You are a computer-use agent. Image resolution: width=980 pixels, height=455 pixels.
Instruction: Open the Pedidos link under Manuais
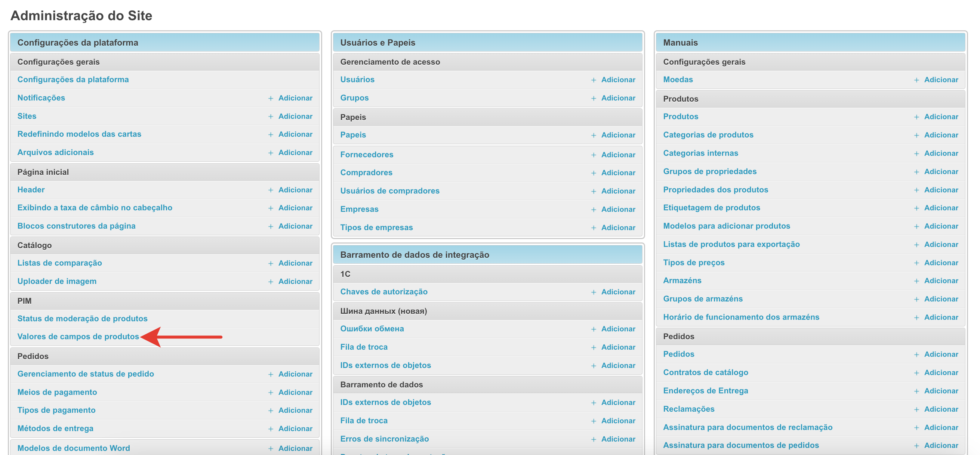tap(679, 354)
